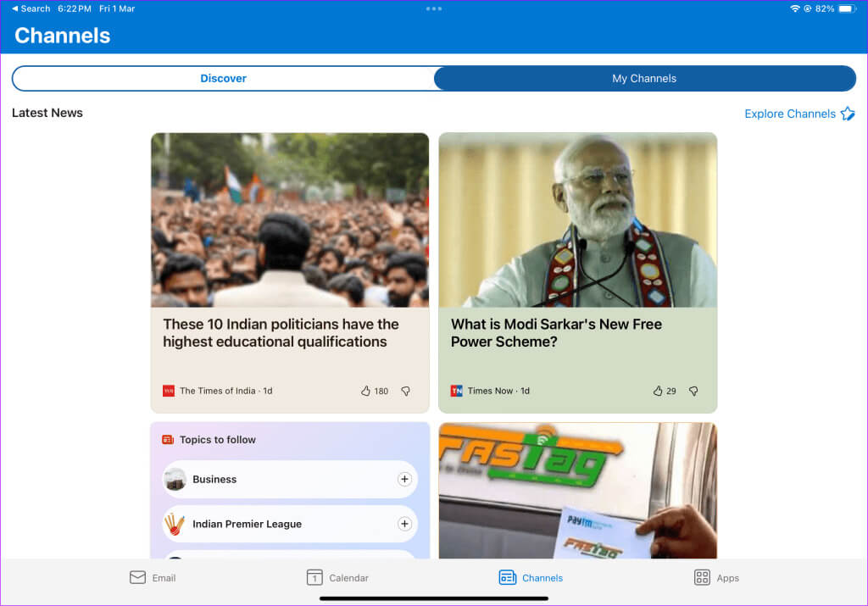The image size is (868, 606).
Task: Open headline about Modi Sarkar's Free Power Scheme
Action: pos(556,332)
